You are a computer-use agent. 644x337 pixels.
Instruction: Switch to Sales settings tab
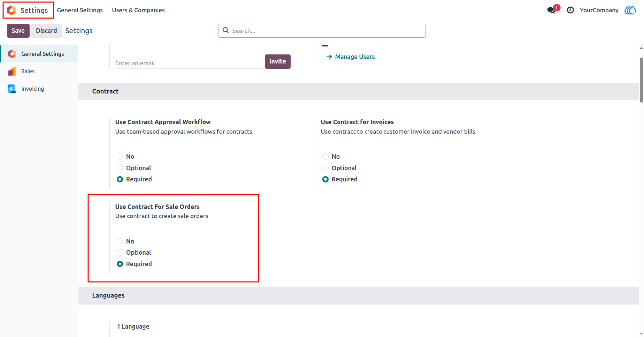(39, 71)
